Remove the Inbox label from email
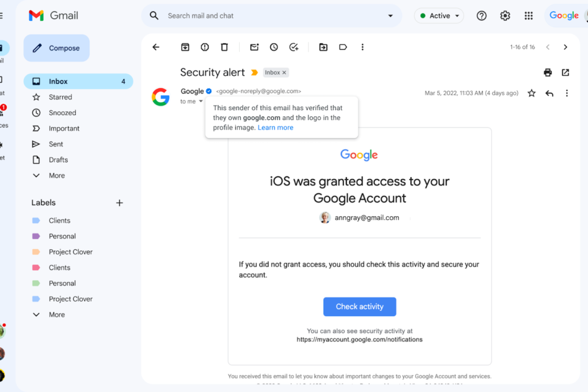 pyautogui.click(x=285, y=73)
